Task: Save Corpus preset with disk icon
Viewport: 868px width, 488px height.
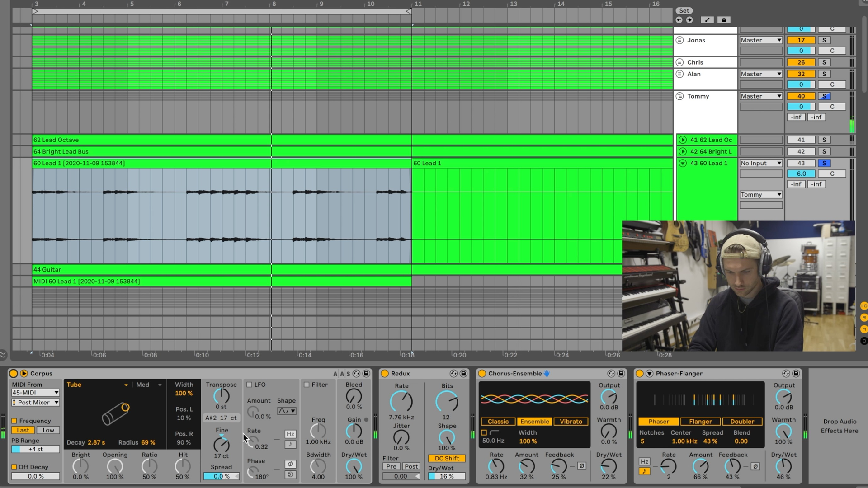Action: click(x=366, y=374)
